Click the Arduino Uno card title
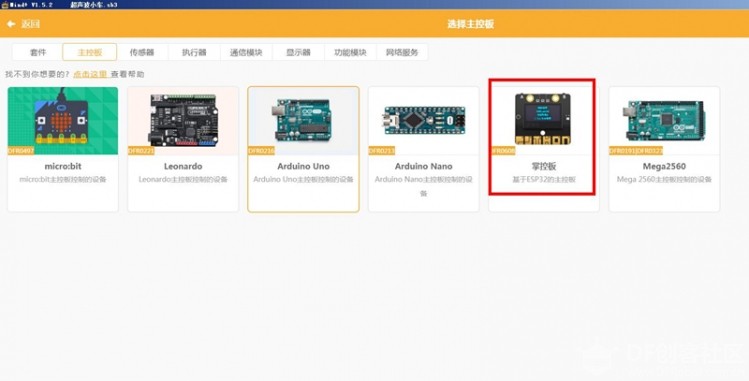749x381 pixels. click(303, 166)
